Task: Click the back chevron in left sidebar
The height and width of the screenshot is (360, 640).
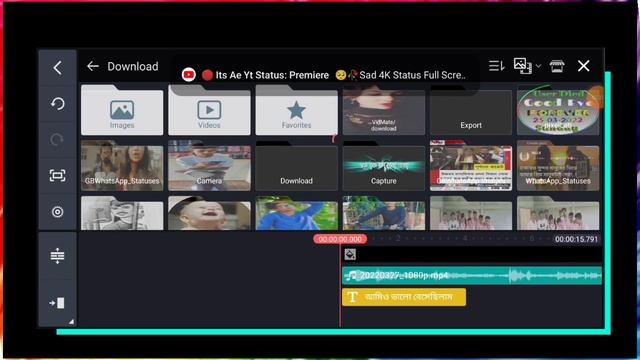Action: [x=58, y=68]
